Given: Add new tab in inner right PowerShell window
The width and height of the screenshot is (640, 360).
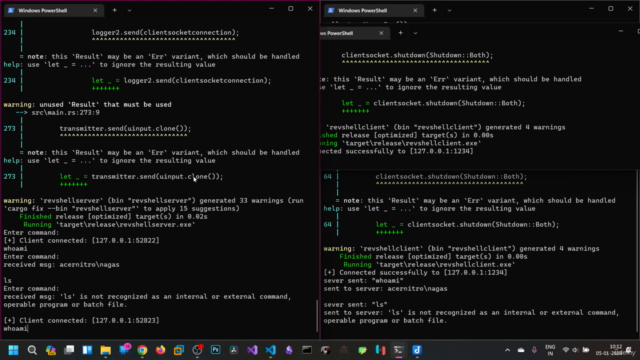Looking at the screenshot, I should 400,33.
